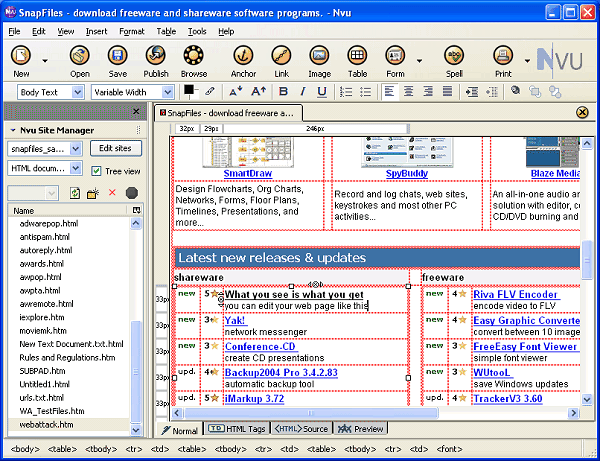Open the dropdown arrow next to Form
The width and height of the screenshot is (600, 461).
(419, 60)
